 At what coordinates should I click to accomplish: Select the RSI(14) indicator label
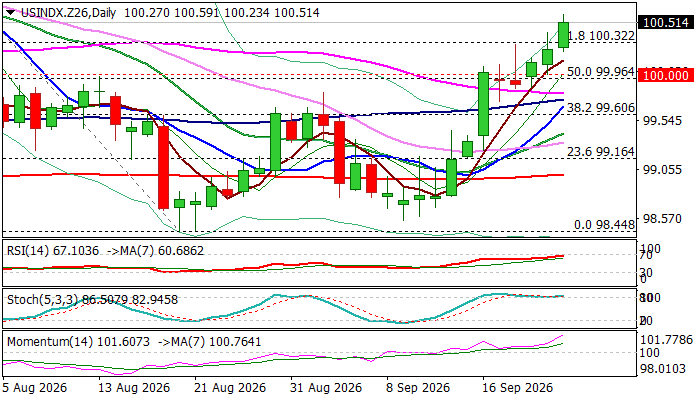[28, 251]
